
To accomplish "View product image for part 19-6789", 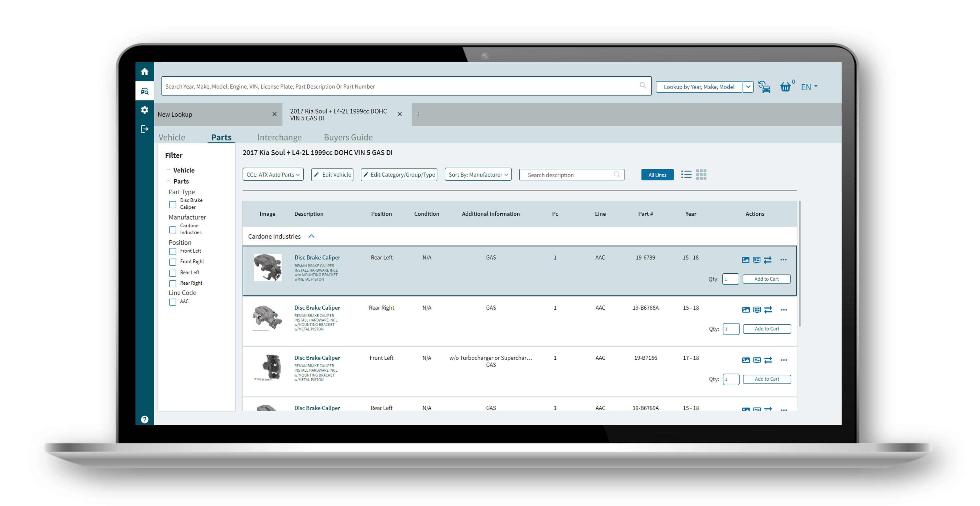I will pyautogui.click(x=745, y=260).
